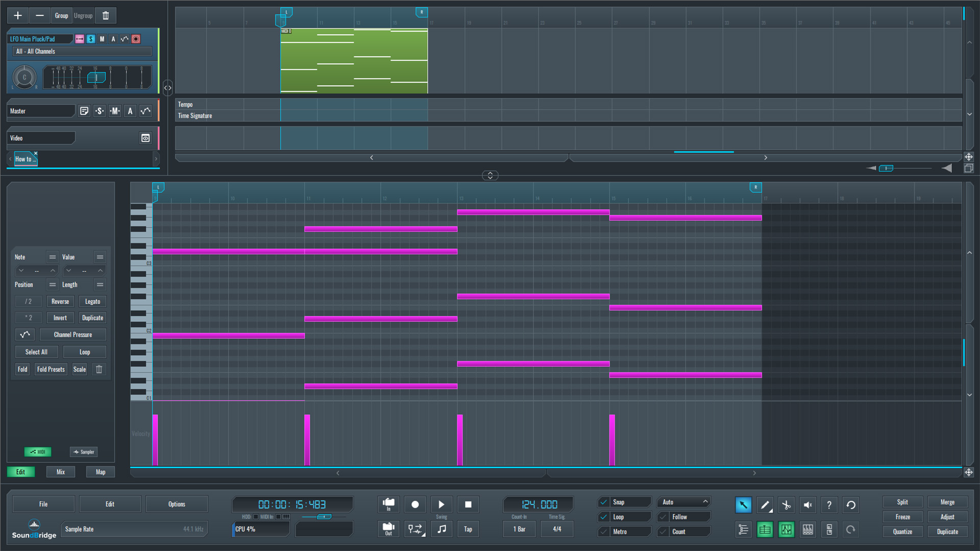
Task: Open the Value options menu
Action: tap(100, 257)
